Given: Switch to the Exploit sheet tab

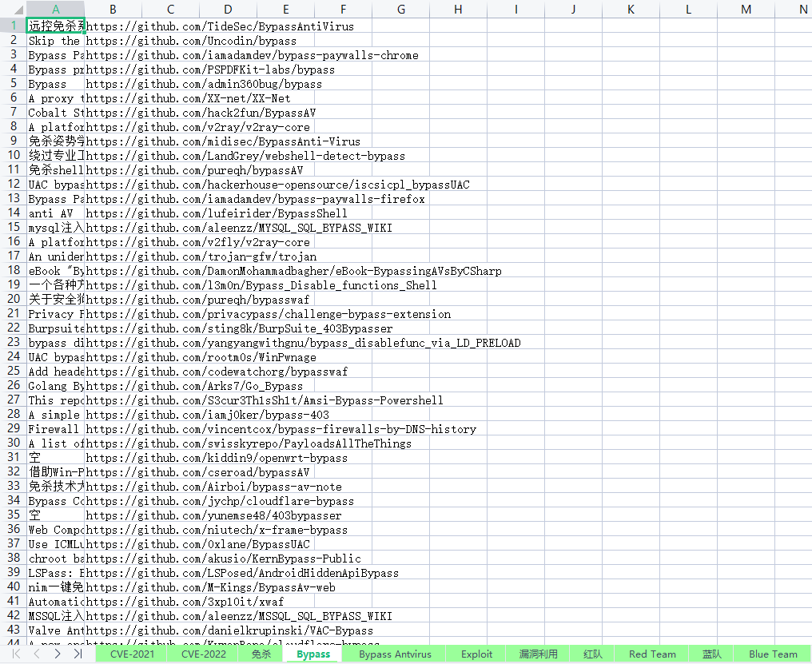Looking at the screenshot, I should tap(476, 654).
